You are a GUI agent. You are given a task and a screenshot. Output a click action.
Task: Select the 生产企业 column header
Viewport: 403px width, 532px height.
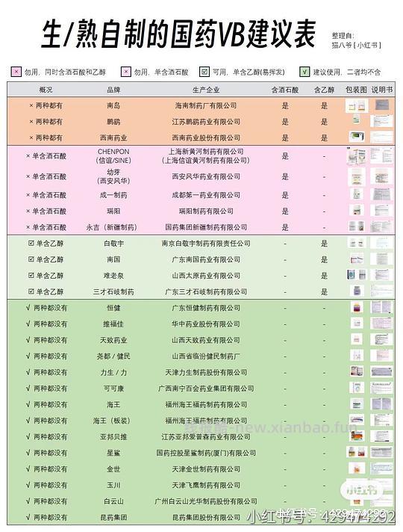[206, 90]
